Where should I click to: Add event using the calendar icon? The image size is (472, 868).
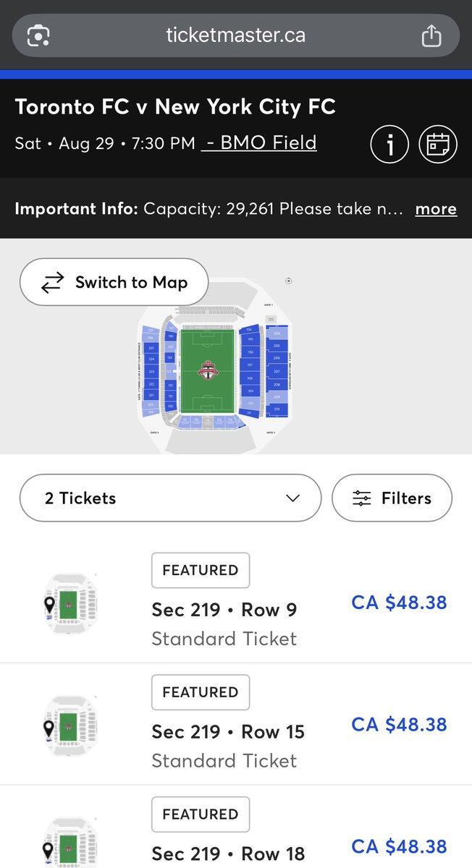pos(438,144)
